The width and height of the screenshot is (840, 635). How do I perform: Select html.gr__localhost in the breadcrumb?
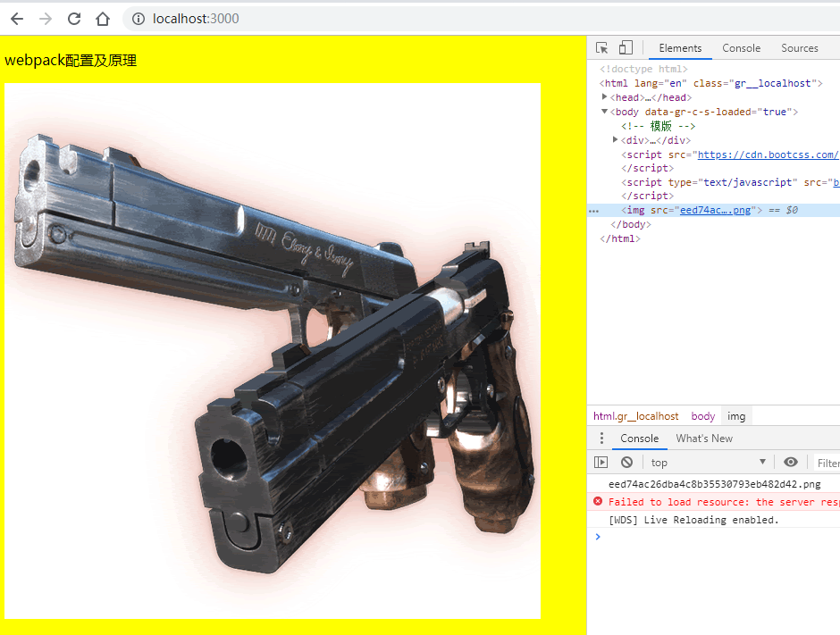click(635, 416)
